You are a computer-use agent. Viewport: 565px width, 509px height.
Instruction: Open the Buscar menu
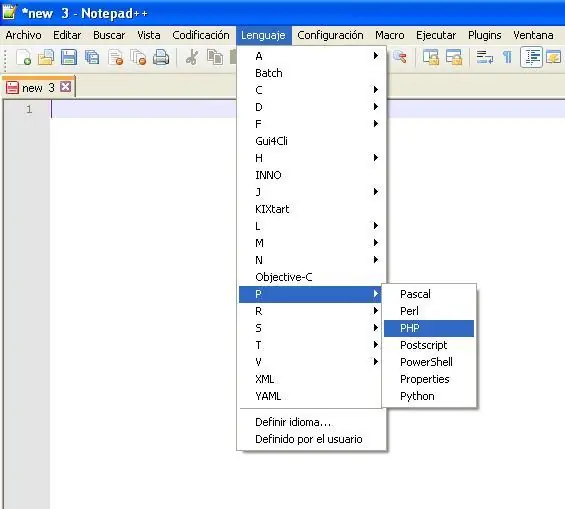click(109, 35)
